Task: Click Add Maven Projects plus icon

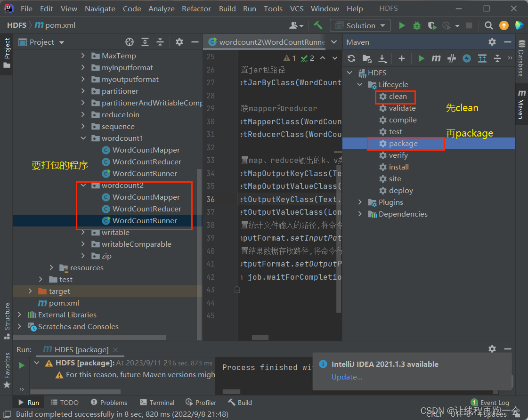Action: point(401,58)
